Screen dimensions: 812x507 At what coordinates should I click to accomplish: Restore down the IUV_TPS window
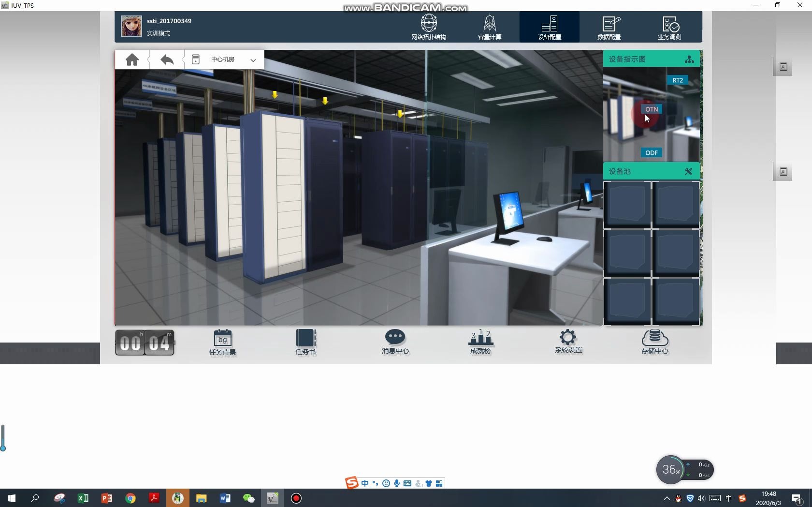[778, 5]
